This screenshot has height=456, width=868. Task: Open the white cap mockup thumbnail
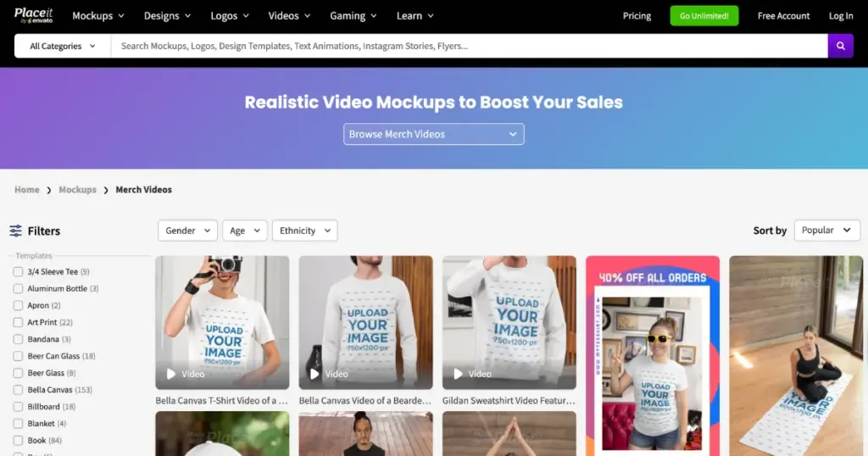222,434
